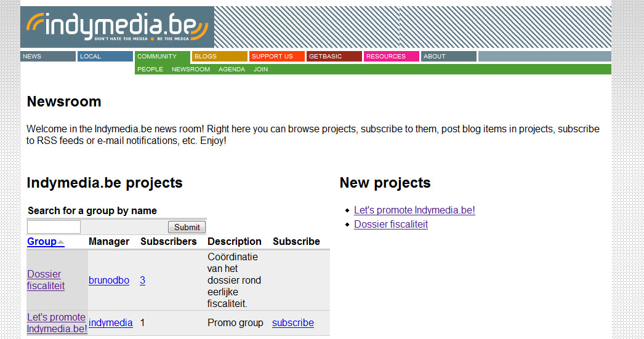Open AGENDA submenu item
This screenshot has width=644, height=339.
[x=231, y=69]
